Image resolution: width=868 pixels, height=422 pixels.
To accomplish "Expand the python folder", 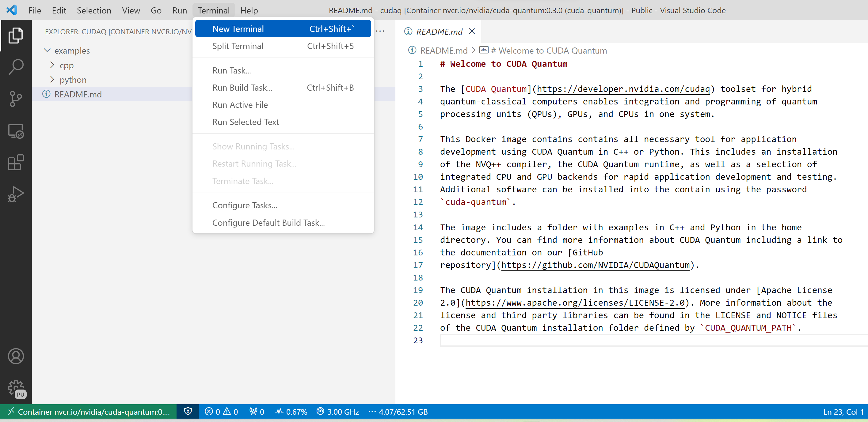I will [x=52, y=80].
